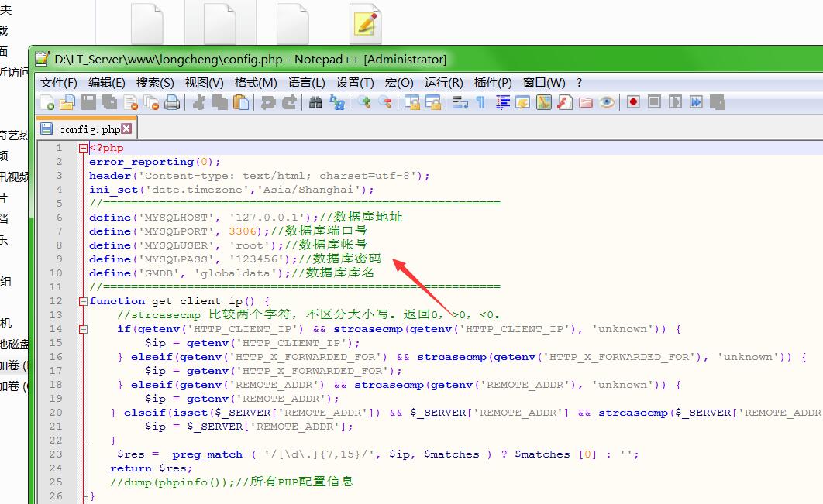The width and height of the screenshot is (823, 504).
Task: Click the New file toolbar icon
Action: [47, 102]
